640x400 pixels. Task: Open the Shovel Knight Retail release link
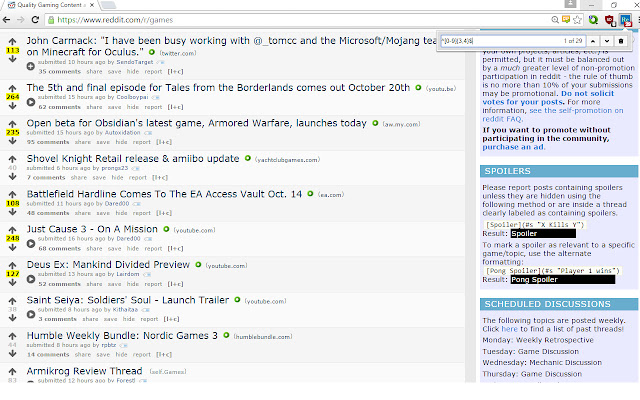(133, 159)
